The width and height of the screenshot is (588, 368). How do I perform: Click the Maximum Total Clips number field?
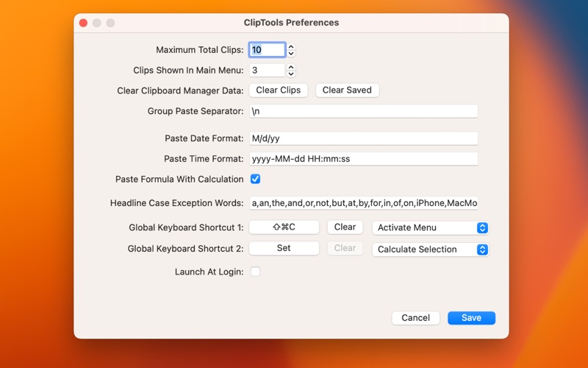click(267, 50)
